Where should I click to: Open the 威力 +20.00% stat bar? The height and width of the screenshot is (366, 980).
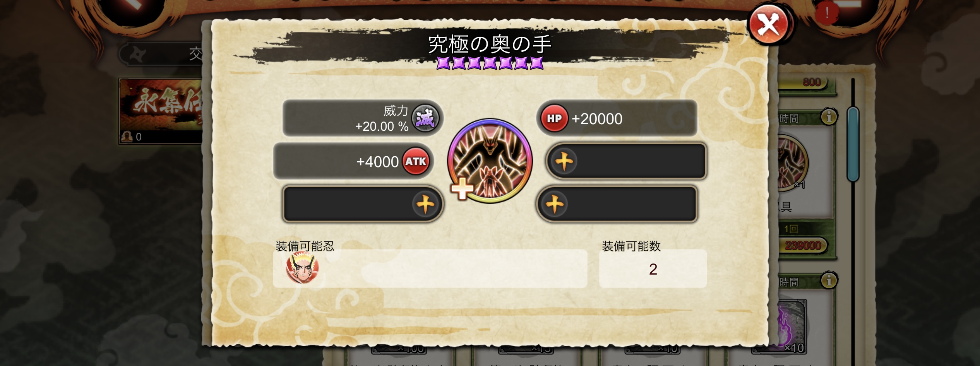[x=363, y=118]
